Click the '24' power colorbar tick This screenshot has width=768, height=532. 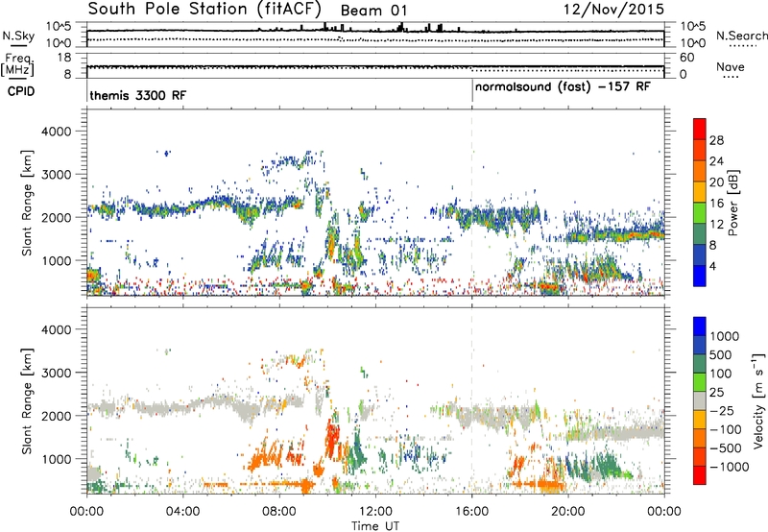(716, 161)
